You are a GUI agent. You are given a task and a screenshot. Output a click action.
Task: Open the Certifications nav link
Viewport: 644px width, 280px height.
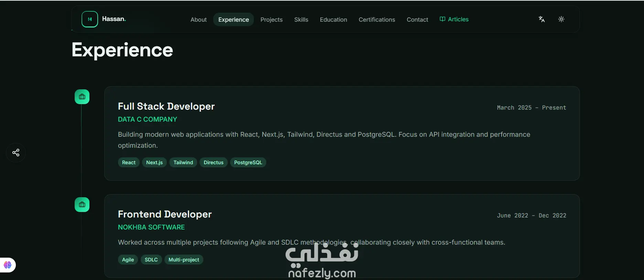377,20
